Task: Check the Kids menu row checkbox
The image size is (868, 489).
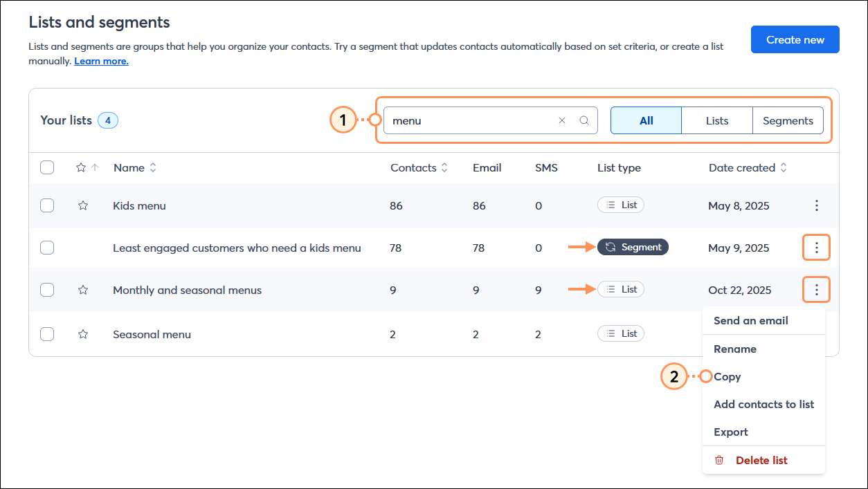Action: pos(47,205)
